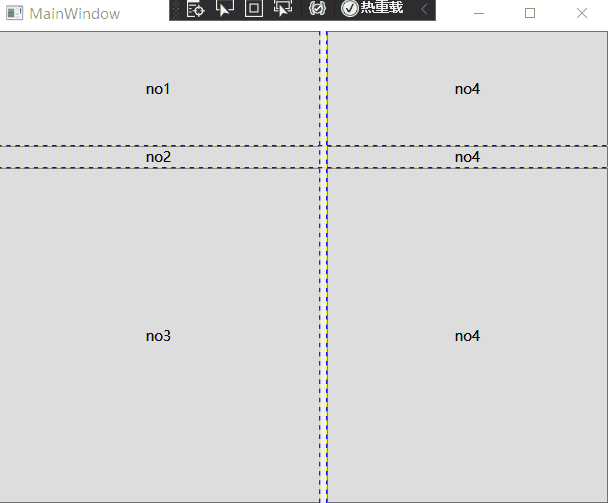Activate the Select Element cursor tool
The width and height of the screenshot is (608, 503).
[225, 9]
